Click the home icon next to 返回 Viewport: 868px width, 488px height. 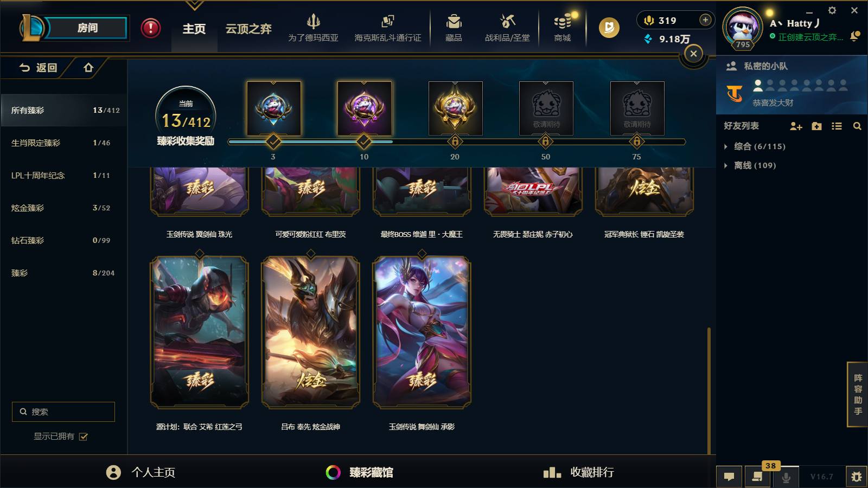click(88, 68)
